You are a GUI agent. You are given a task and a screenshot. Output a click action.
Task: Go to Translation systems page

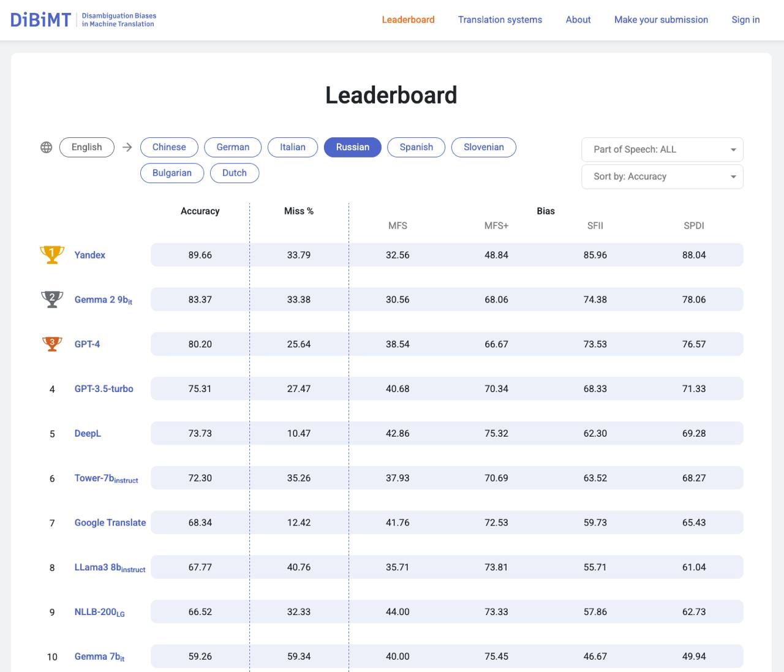point(500,20)
